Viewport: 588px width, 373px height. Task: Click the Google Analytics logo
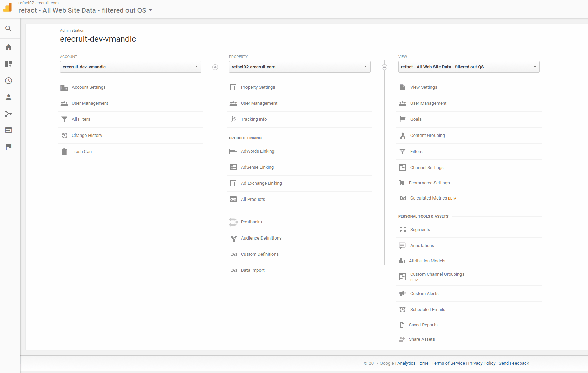(7, 7)
